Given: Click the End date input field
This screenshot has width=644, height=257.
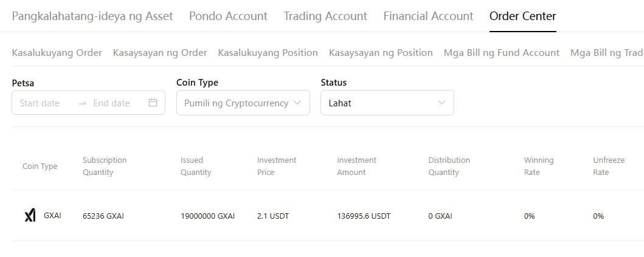Looking at the screenshot, I should click(111, 103).
